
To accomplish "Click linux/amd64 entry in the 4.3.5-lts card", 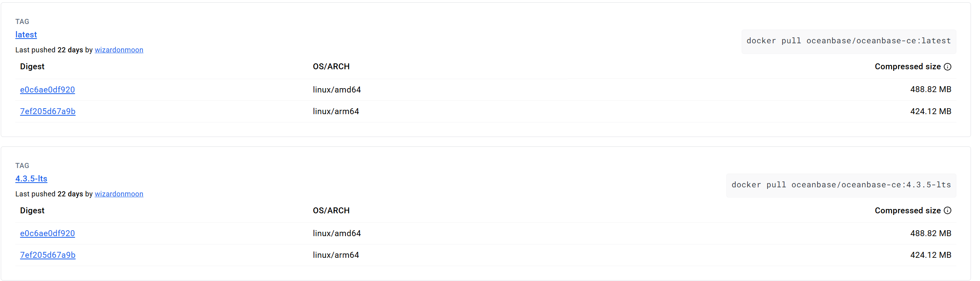I will point(337,233).
